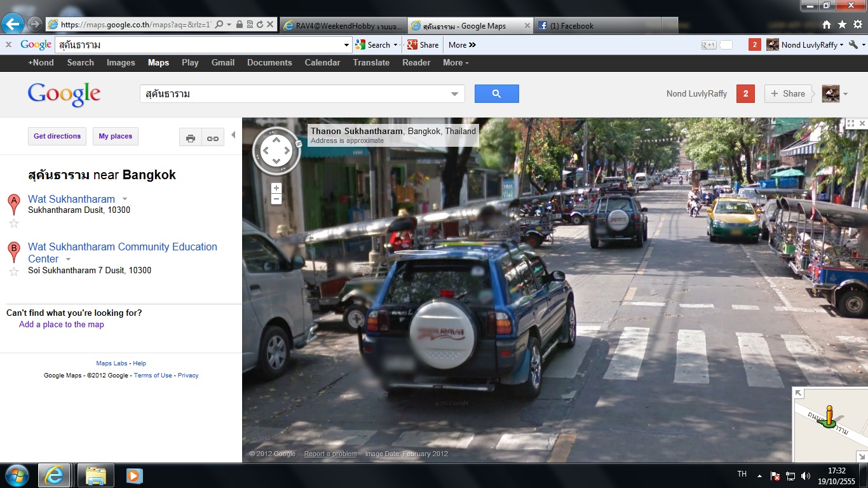
Task: Collapse the left results panel arrow
Action: tap(233, 135)
